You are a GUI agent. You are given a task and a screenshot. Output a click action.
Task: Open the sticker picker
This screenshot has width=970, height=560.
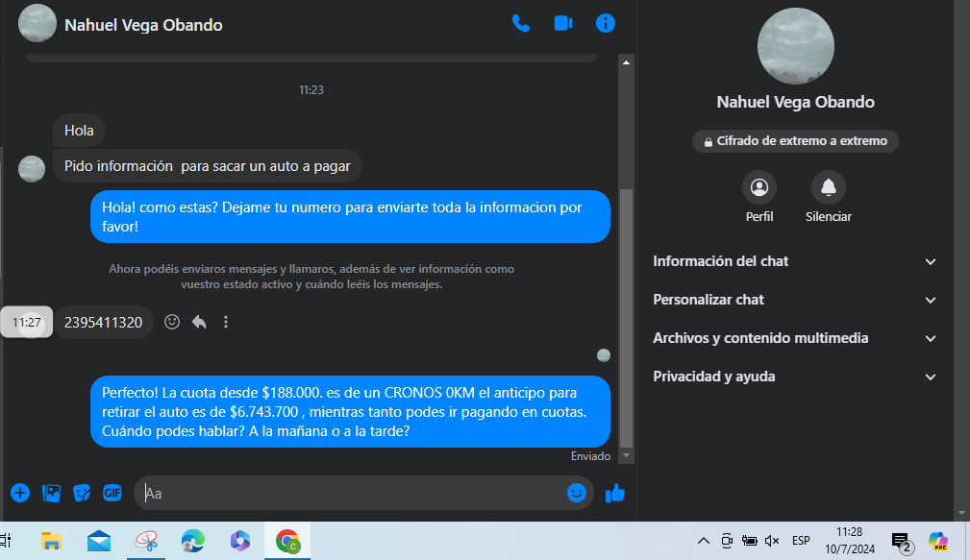pyautogui.click(x=82, y=493)
